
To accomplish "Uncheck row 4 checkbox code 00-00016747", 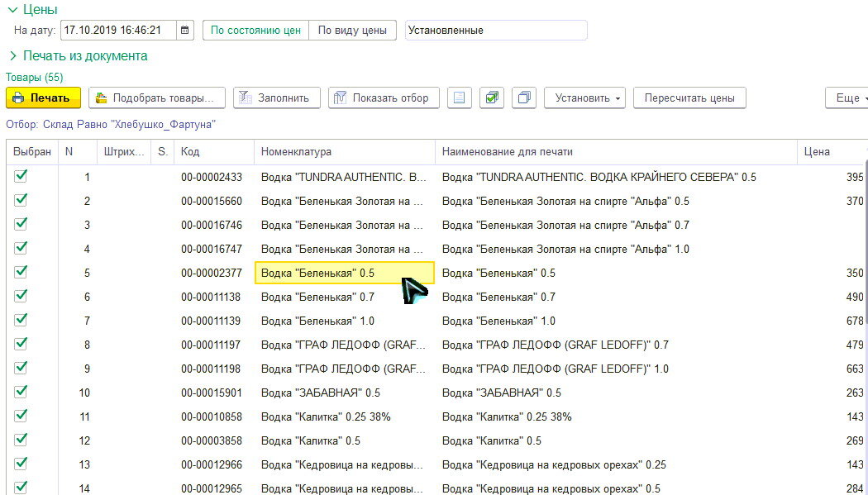I will 21,249.
